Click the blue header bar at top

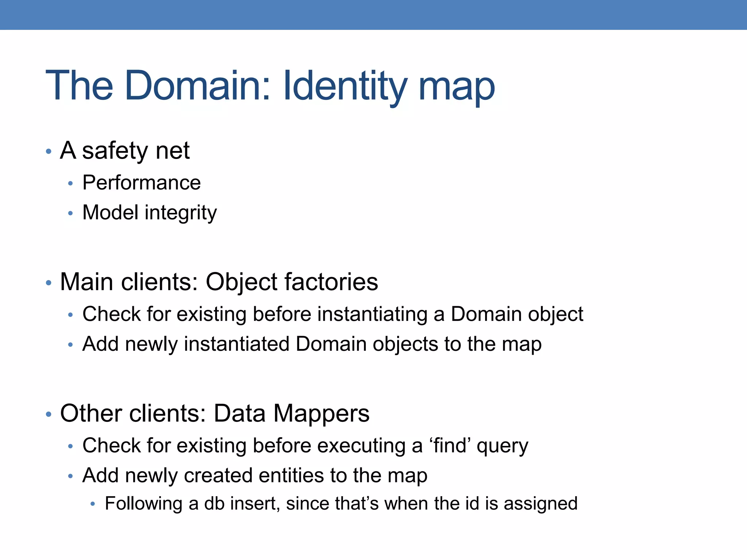coord(373,15)
